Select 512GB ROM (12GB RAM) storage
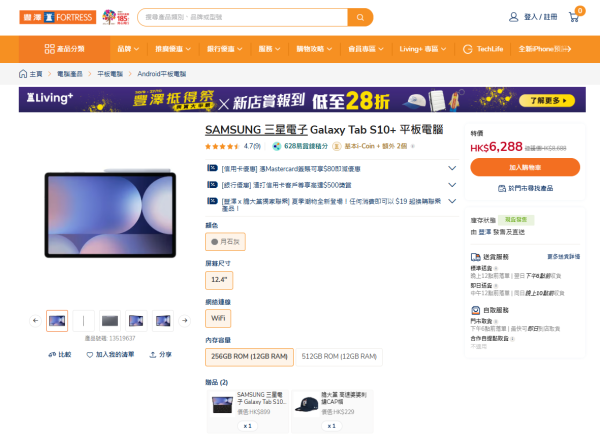Viewport: 600px width, 440px height. (339, 357)
